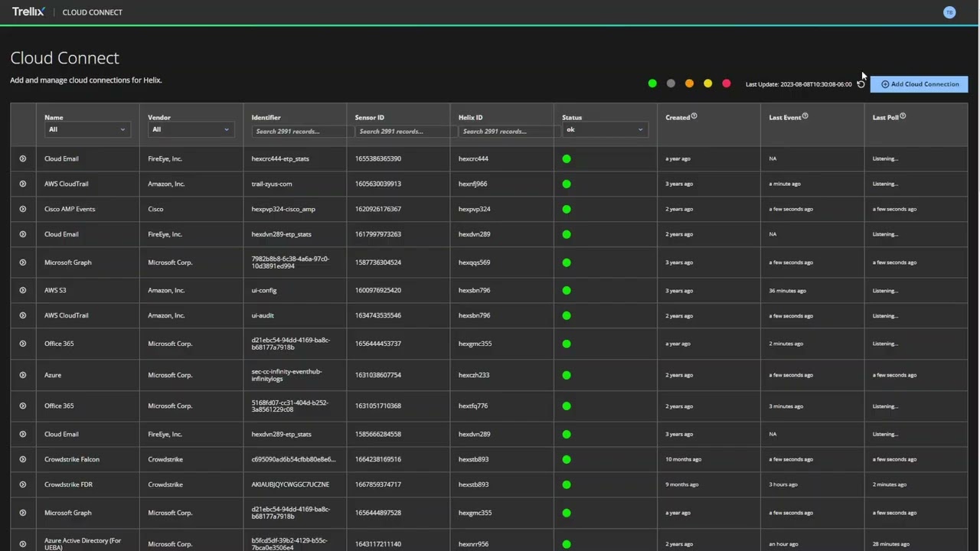
Task: Select the 'Last Update: 2023-08-08T10:30:08-06:00' text
Action: (x=799, y=84)
